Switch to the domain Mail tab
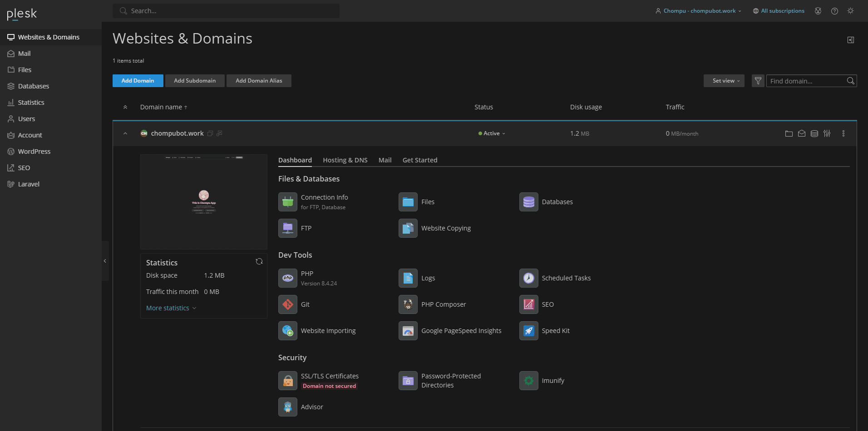The image size is (868, 431). pos(385,160)
